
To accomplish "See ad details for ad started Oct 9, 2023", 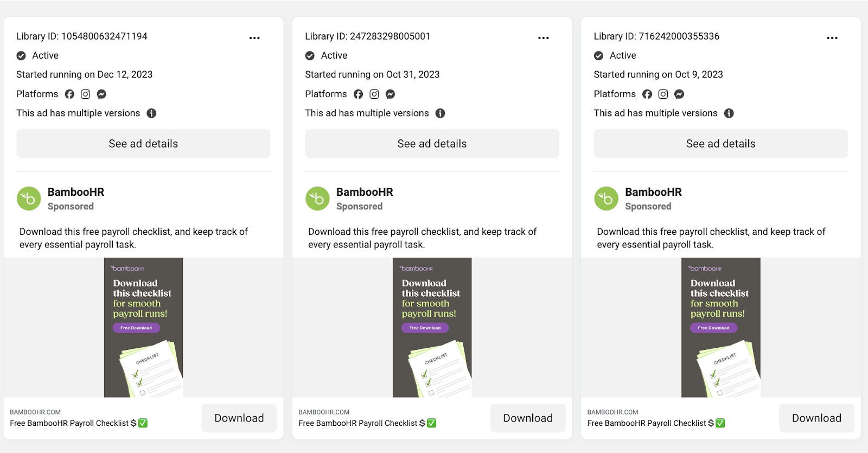I will tap(720, 144).
